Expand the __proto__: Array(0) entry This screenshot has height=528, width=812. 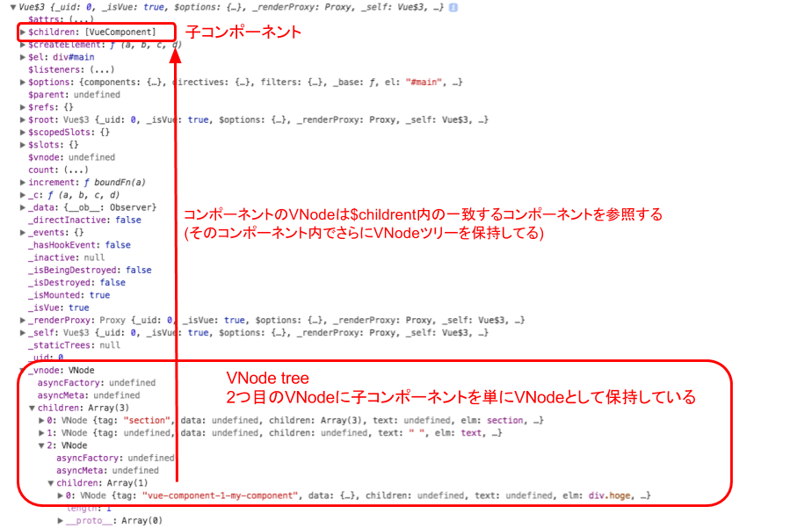pyautogui.click(x=61, y=520)
